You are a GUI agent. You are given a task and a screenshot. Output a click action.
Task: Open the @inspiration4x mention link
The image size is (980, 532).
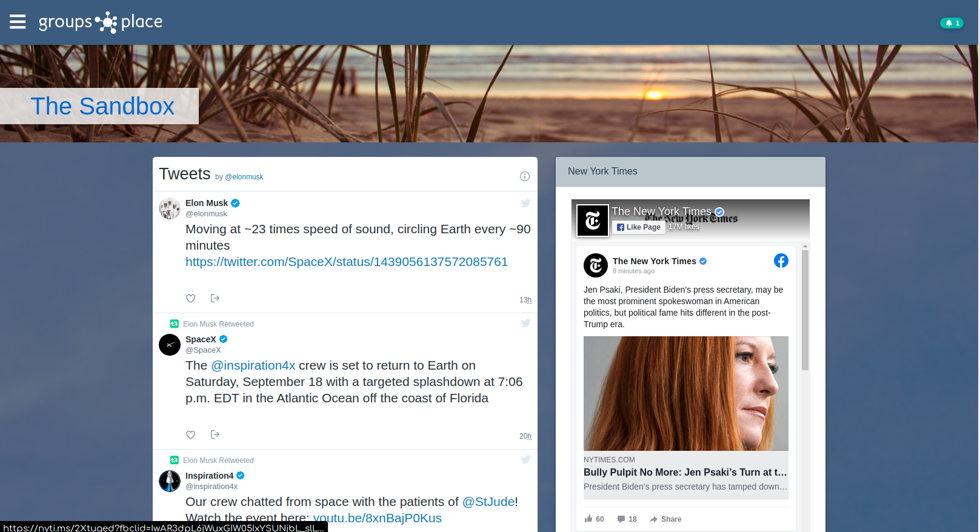pos(253,365)
